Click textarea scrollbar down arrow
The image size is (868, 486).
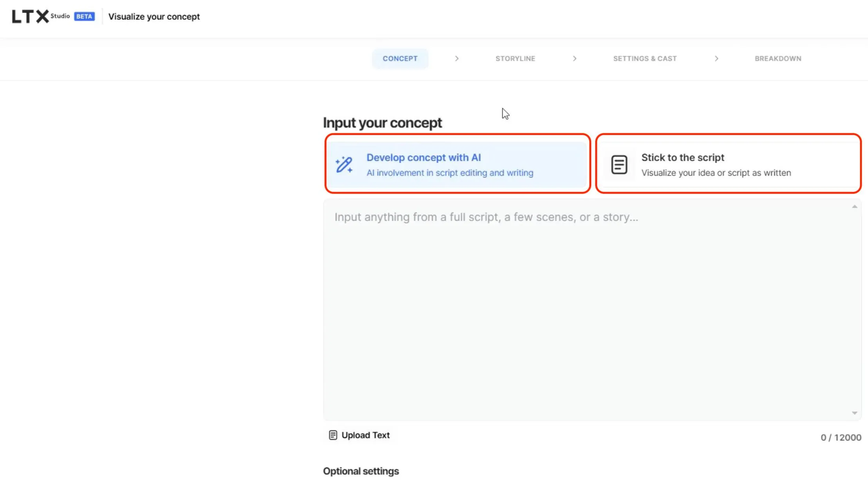[854, 413]
